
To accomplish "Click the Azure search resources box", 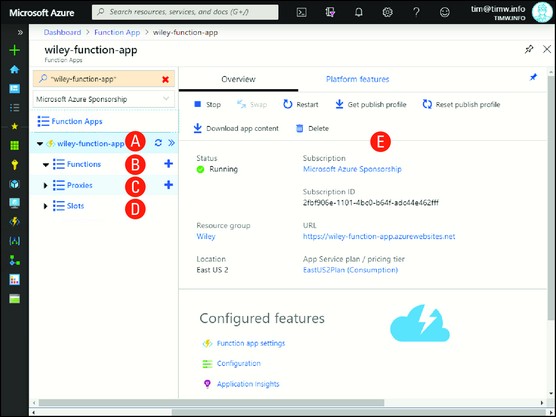I will pos(185,12).
